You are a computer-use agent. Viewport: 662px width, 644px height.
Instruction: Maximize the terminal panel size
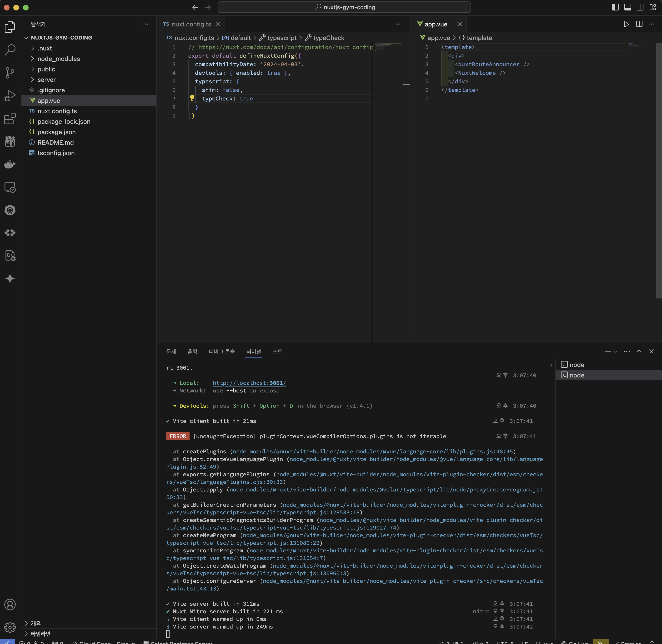coord(639,352)
